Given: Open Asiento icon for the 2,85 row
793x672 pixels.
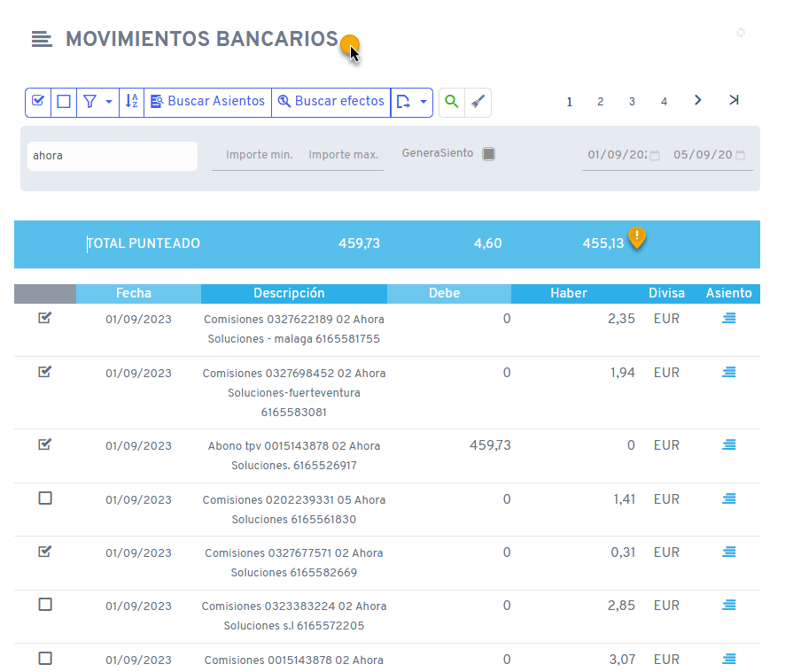Looking at the screenshot, I should 729,606.
